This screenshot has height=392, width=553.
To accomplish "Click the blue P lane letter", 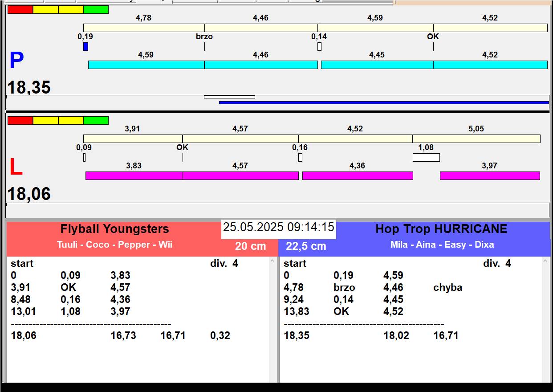I will pos(16,61).
